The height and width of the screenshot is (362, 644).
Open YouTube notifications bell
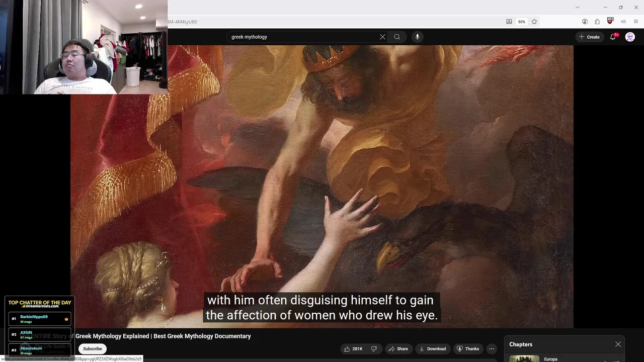(x=613, y=37)
